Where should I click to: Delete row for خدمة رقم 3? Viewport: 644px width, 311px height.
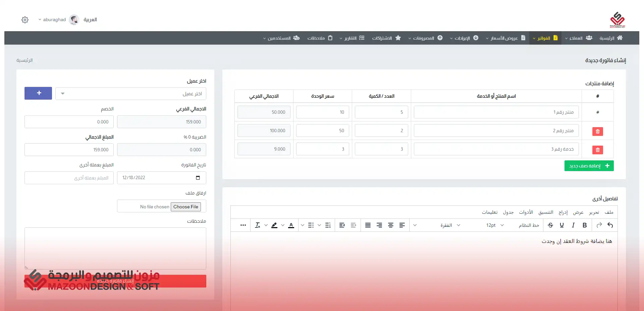597,150
